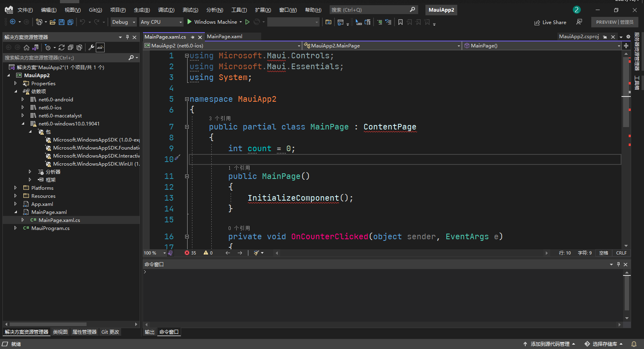Open the Git(G) menu
The width and height of the screenshot is (644, 349).
pyautogui.click(x=95, y=10)
